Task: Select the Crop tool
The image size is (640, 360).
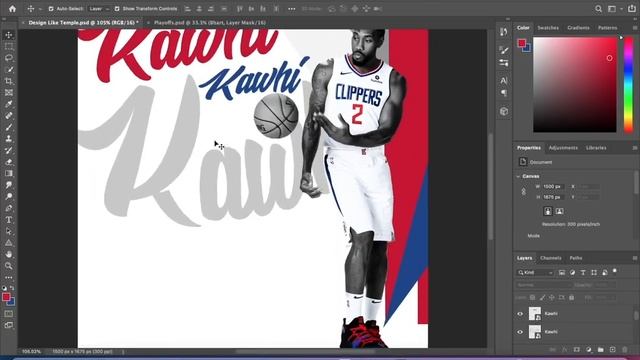Action: (9, 81)
